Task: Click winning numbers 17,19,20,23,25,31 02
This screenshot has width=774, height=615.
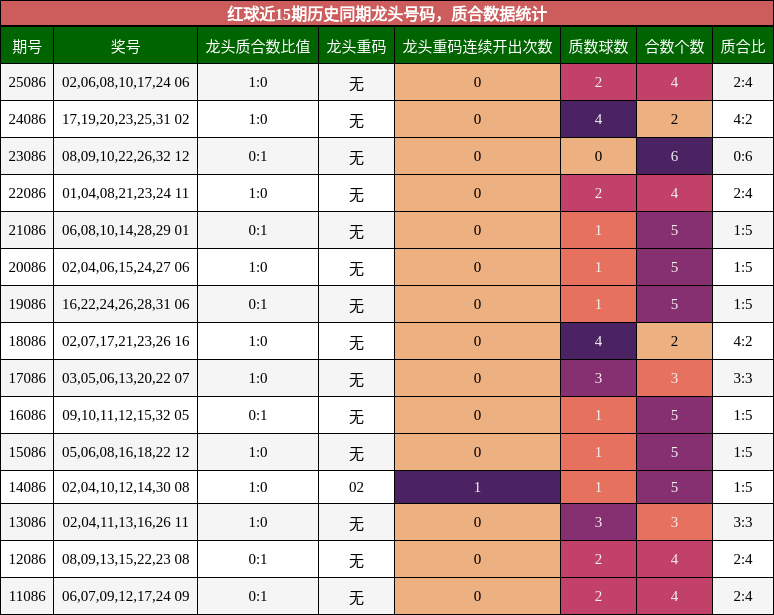Action: pyautogui.click(x=125, y=119)
